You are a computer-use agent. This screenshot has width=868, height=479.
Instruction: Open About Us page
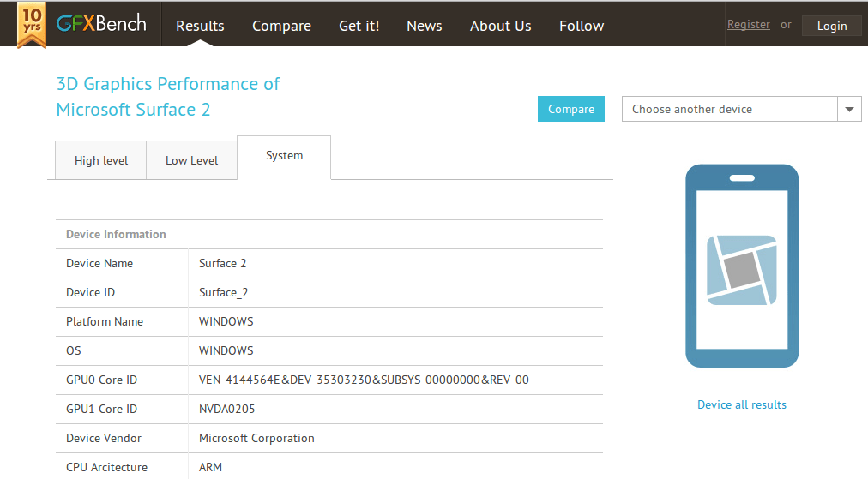point(500,26)
